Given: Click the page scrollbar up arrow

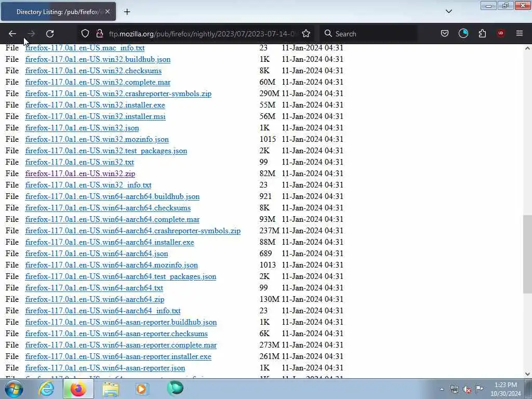Looking at the screenshot, I should click(x=527, y=48).
